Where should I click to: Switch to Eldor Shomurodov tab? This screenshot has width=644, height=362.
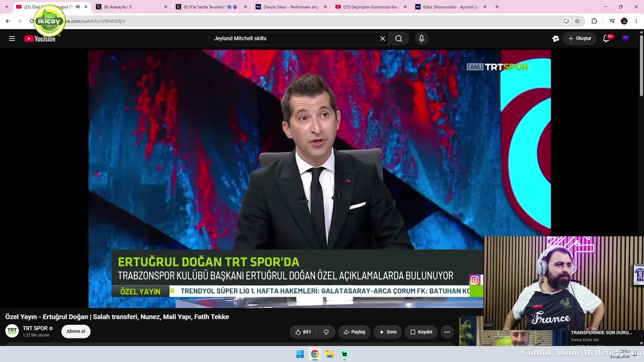(451, 7)
